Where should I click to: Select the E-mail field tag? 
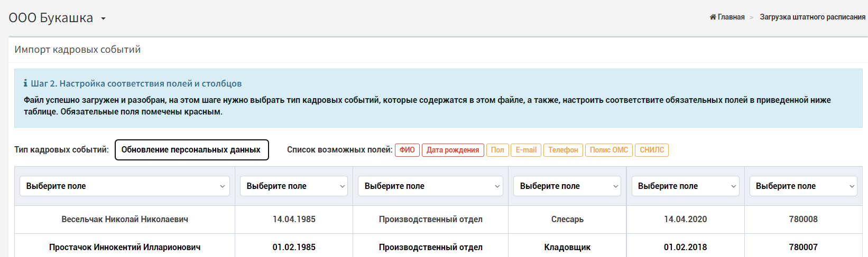pos(526,150)
